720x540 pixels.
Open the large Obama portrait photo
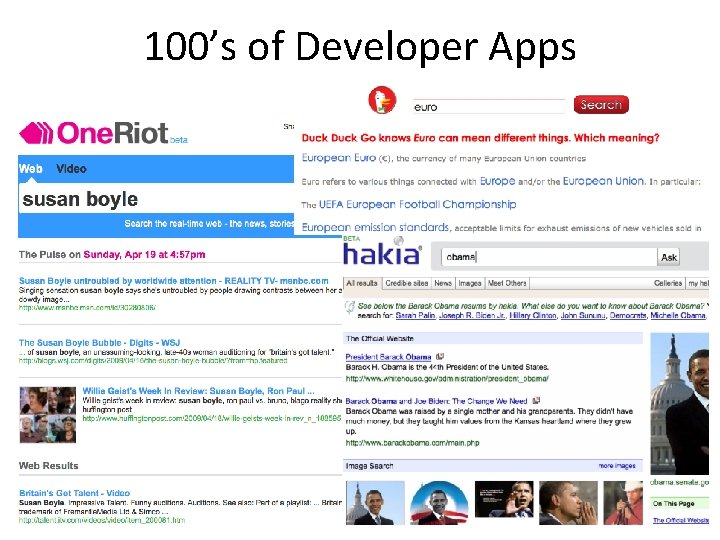click(680, 404)
